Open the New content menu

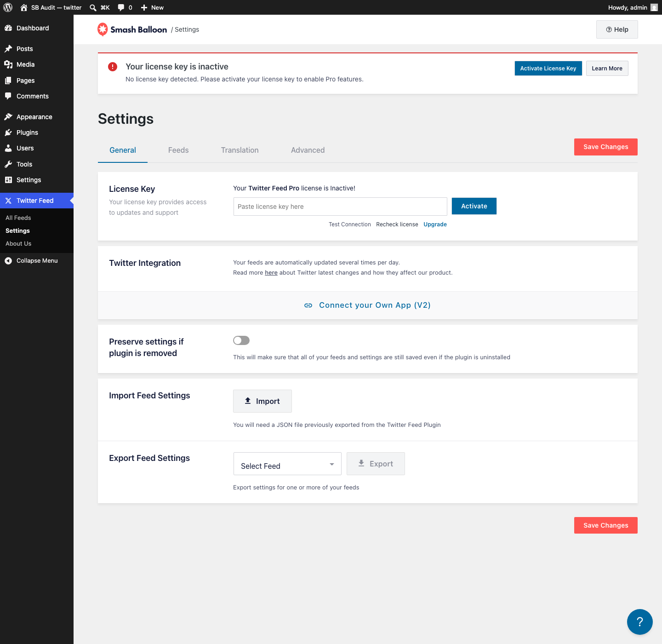(152, 7)
